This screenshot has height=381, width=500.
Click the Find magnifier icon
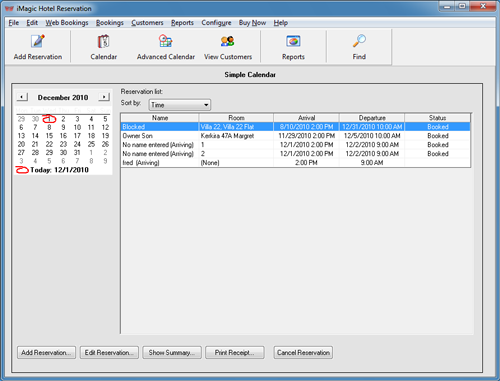[359, 41]
